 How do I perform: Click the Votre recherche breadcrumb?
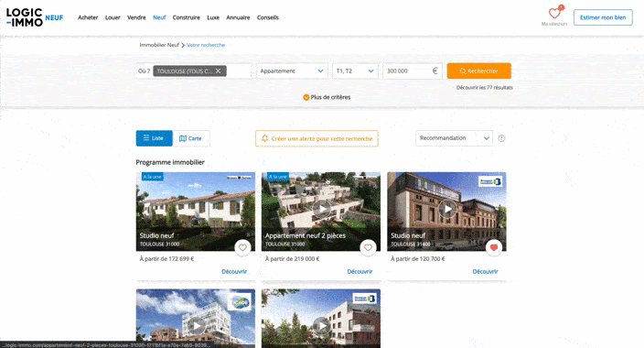click(x=206, y=45)
